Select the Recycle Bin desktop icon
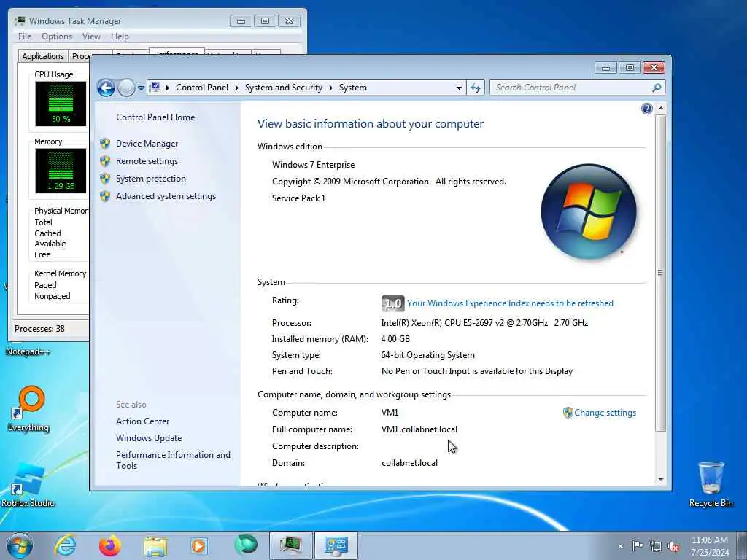 pyautogui.click(x=711, y=484)
